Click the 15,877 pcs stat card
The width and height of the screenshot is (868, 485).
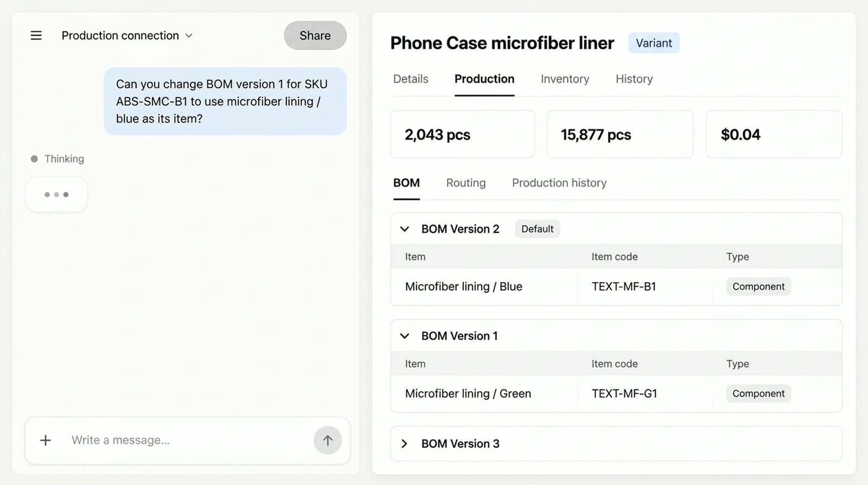point(620,135)
